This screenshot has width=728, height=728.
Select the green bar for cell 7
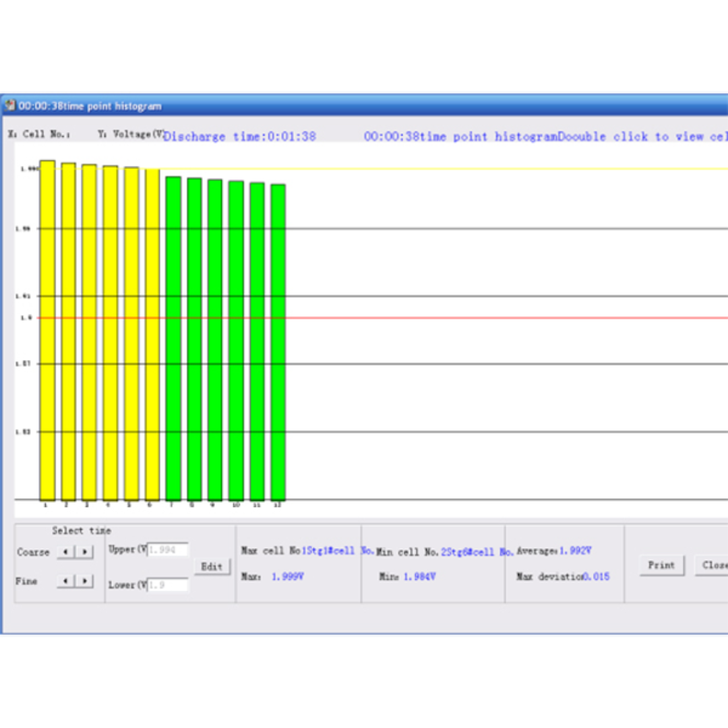(173, 337)
